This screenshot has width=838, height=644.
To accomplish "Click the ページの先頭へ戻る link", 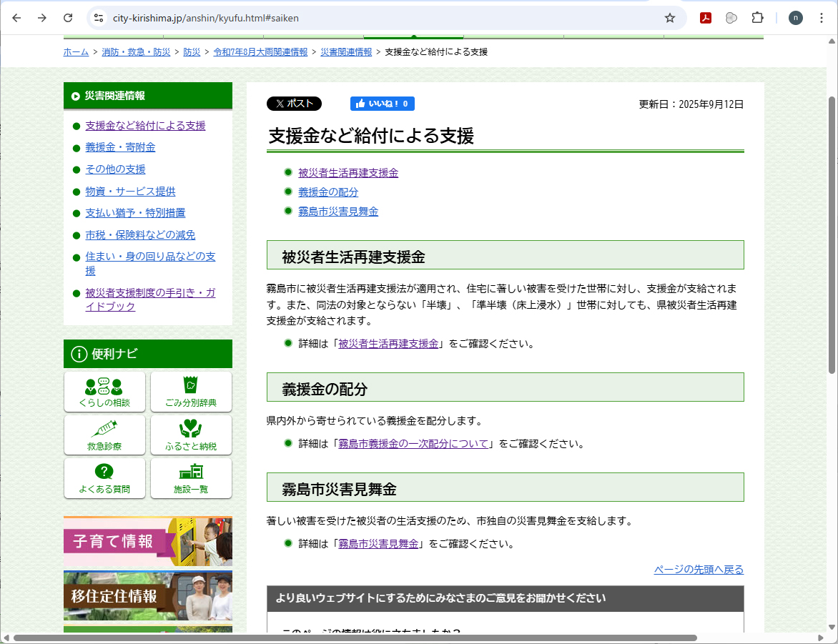I will [699, 570].
